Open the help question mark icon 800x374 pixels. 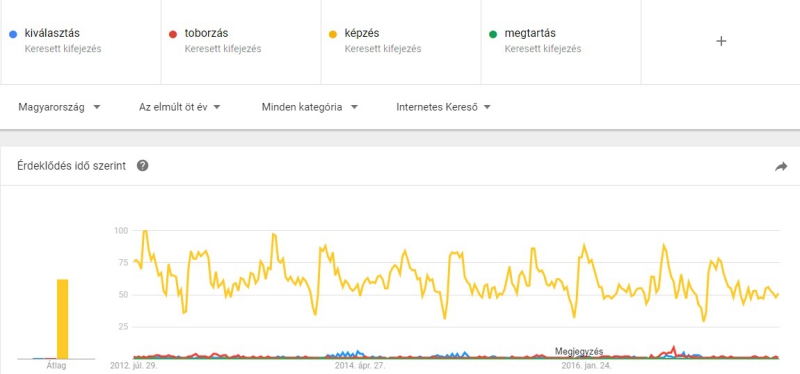coord(143,166)
